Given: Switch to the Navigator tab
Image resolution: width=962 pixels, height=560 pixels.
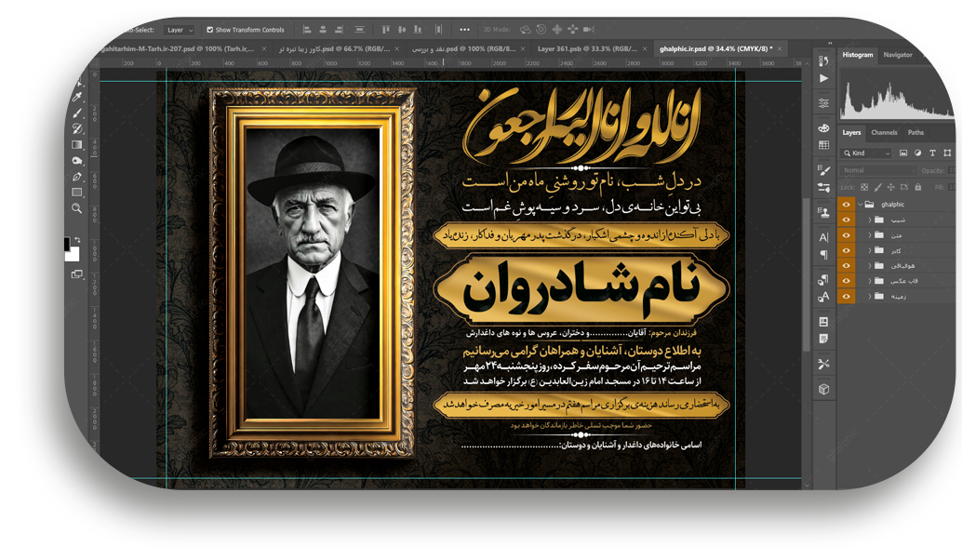Looking at the screenshot, I should click(x=898, y=55).
